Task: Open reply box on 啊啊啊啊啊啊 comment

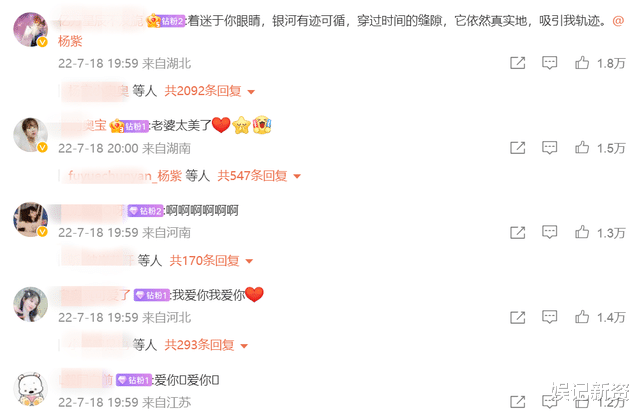Action: click(549, 232)
